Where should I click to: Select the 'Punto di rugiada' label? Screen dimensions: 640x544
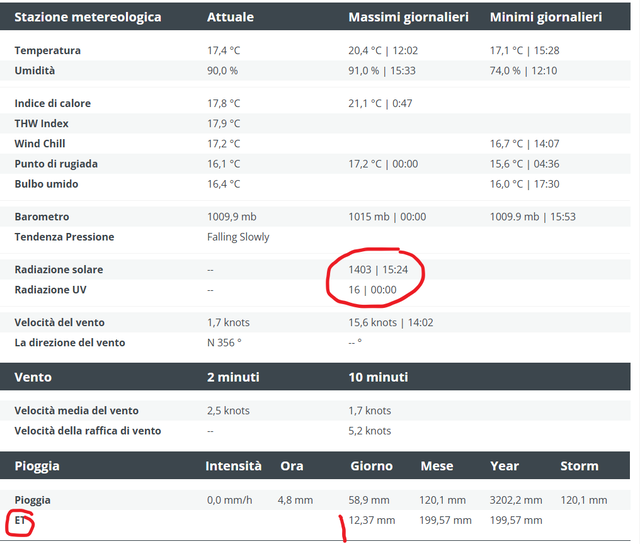pos(56,164)
